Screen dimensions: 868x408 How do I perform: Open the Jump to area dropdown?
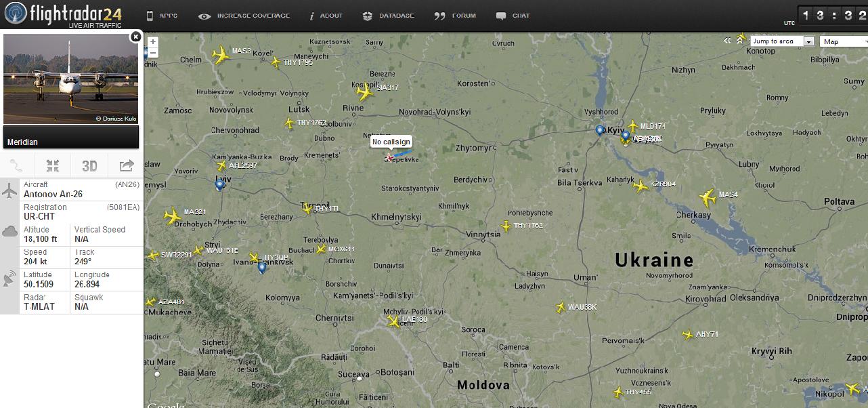tap(781, 41)
